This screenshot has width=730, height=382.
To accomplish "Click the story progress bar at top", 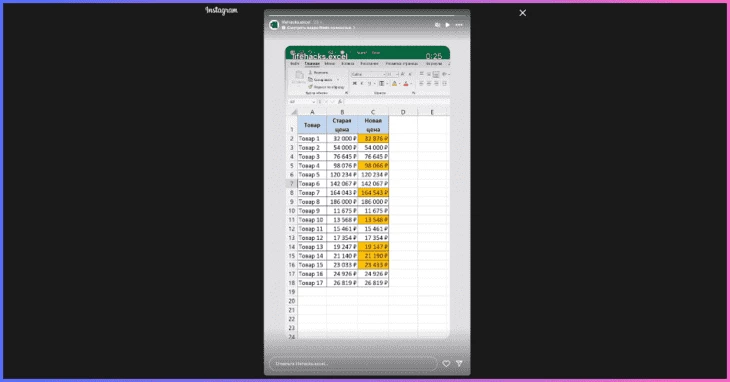I will pos(367,15).
